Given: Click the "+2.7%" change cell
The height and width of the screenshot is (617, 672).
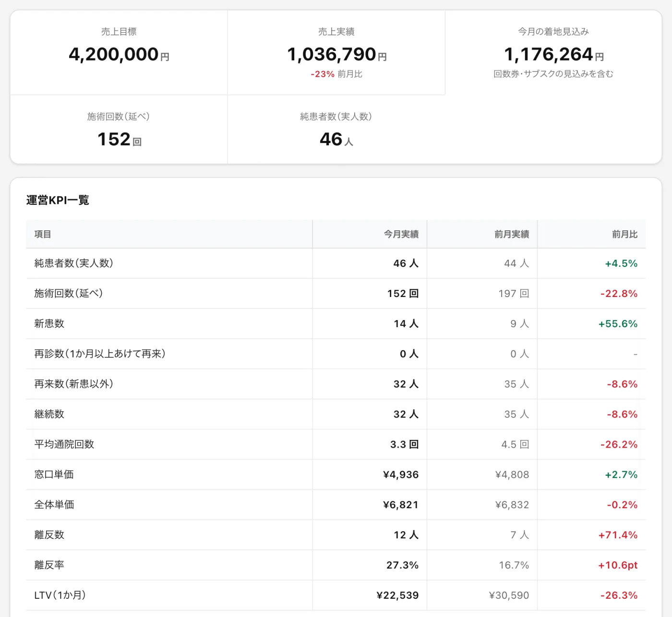Looking at the screenshot, I should [x=621, y=475].
